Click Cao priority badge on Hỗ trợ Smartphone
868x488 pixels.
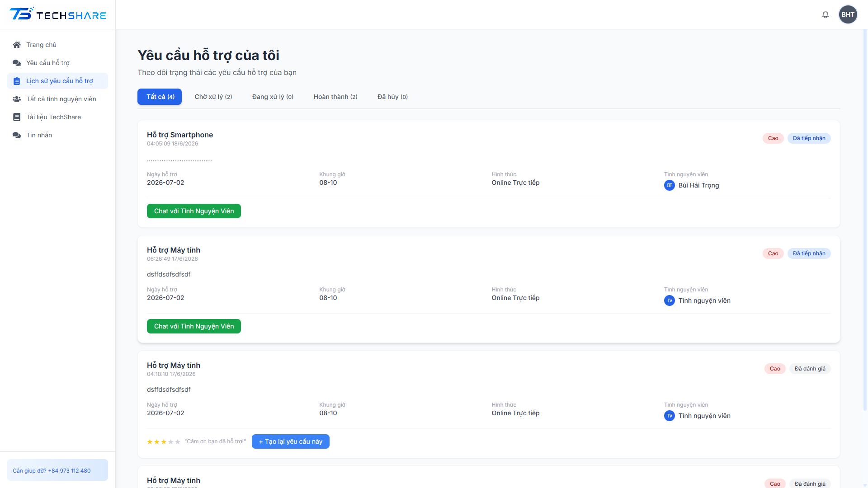coord(773,138)
